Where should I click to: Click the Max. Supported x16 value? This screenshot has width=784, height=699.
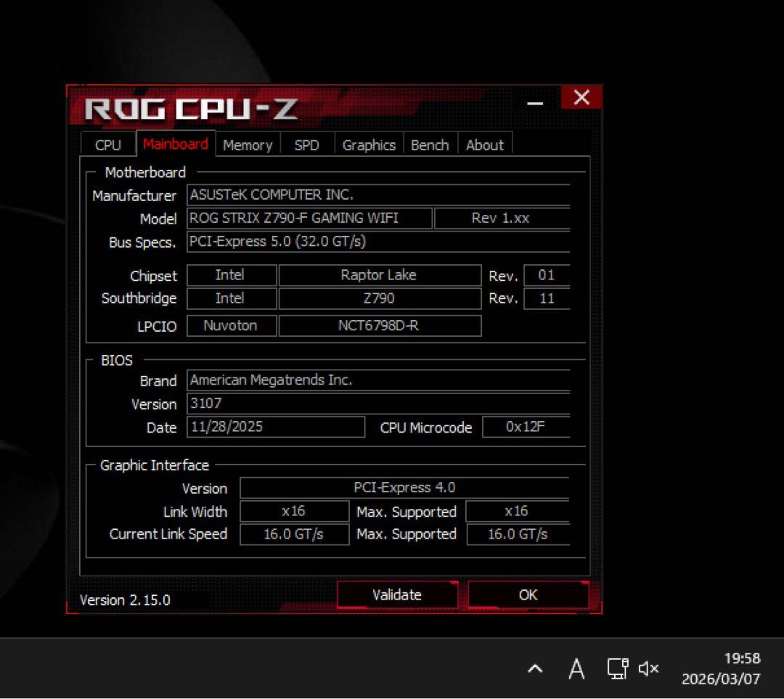[x=518, y=511]
